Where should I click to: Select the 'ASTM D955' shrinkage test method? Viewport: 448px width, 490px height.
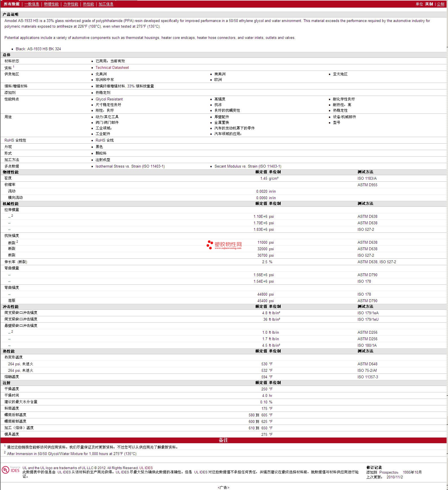click(x=367, y=185)
